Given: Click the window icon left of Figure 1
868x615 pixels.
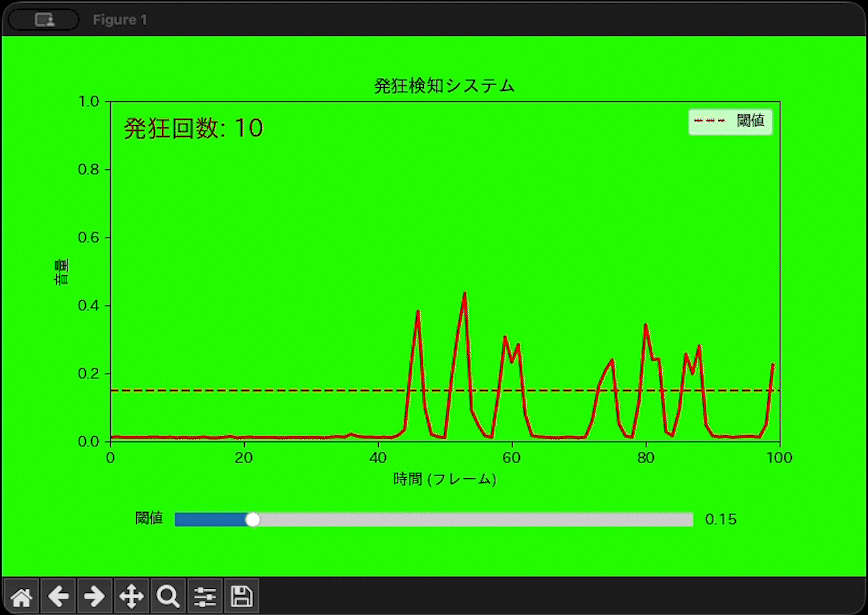Looking at the screenshot, I should [x=44, y=20].
